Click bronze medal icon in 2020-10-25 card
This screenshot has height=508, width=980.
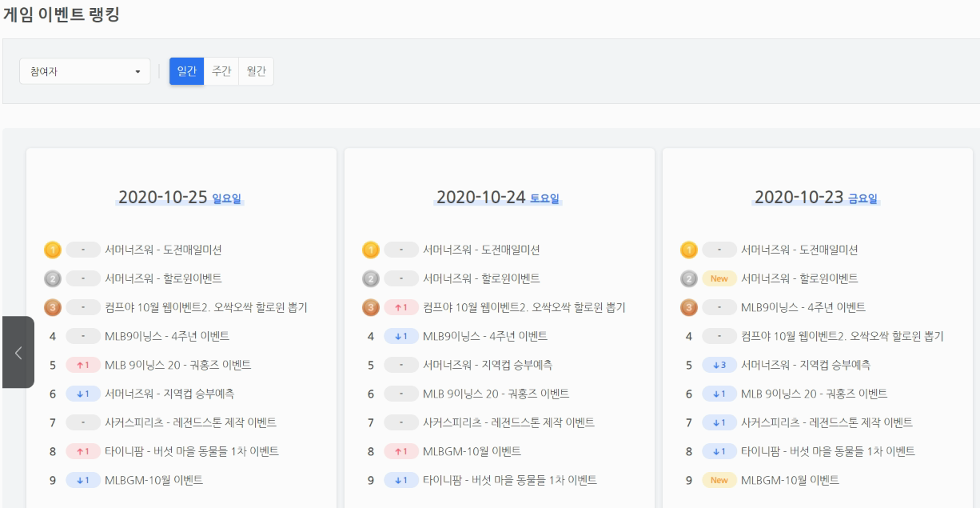coord(53,307)
